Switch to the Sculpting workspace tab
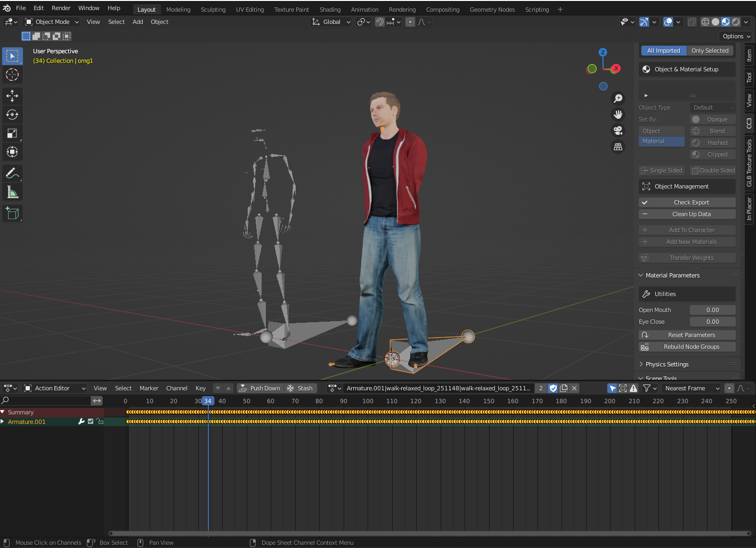This screenshot has width=756, height=548. tap(213, 10)
